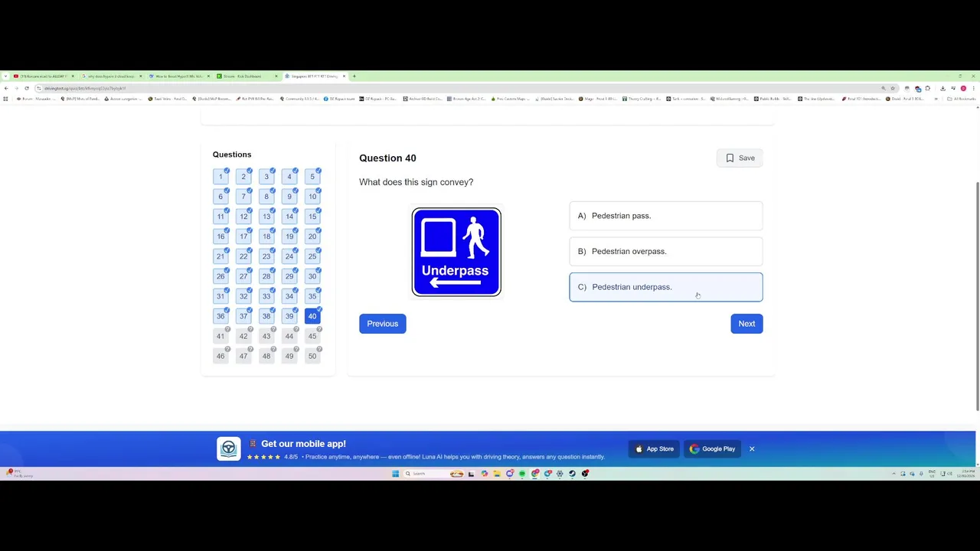Jump to unanswered question 41
Viewport: 980px width, 551px height.
[220, 336]
